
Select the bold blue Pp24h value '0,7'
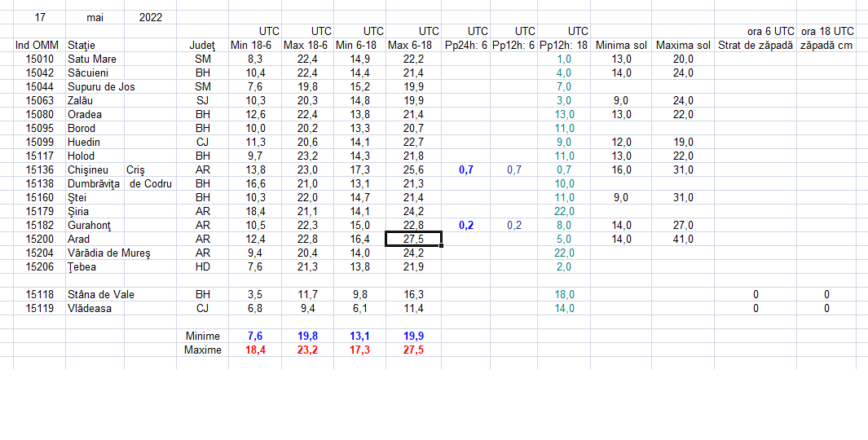click(x=465, y=170)
